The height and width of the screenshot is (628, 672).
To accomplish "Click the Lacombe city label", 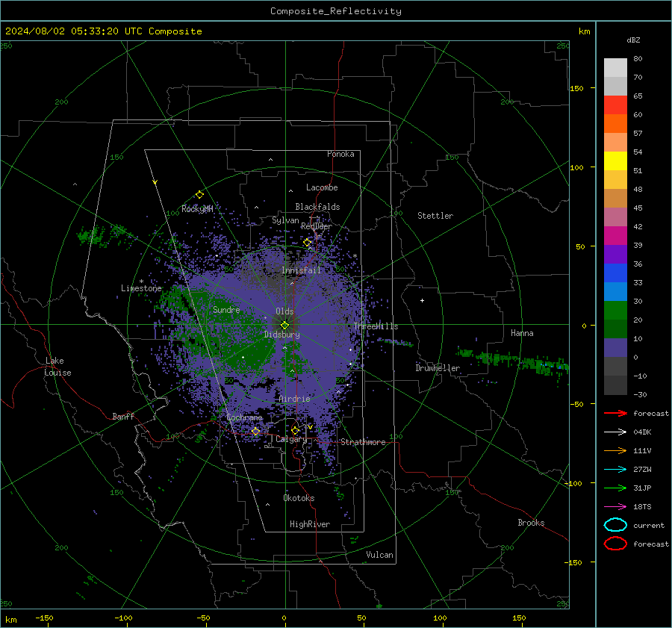I will (322, 187).
